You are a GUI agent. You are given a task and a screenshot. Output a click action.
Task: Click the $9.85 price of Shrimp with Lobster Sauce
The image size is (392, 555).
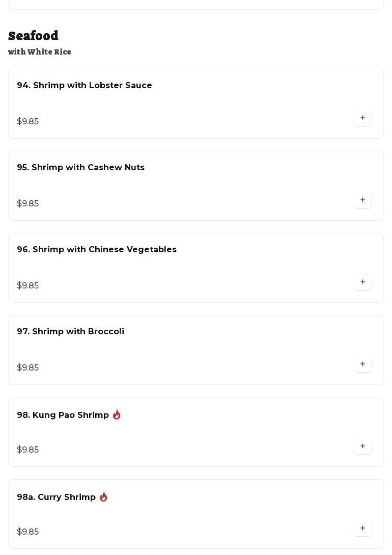(28, 121)
